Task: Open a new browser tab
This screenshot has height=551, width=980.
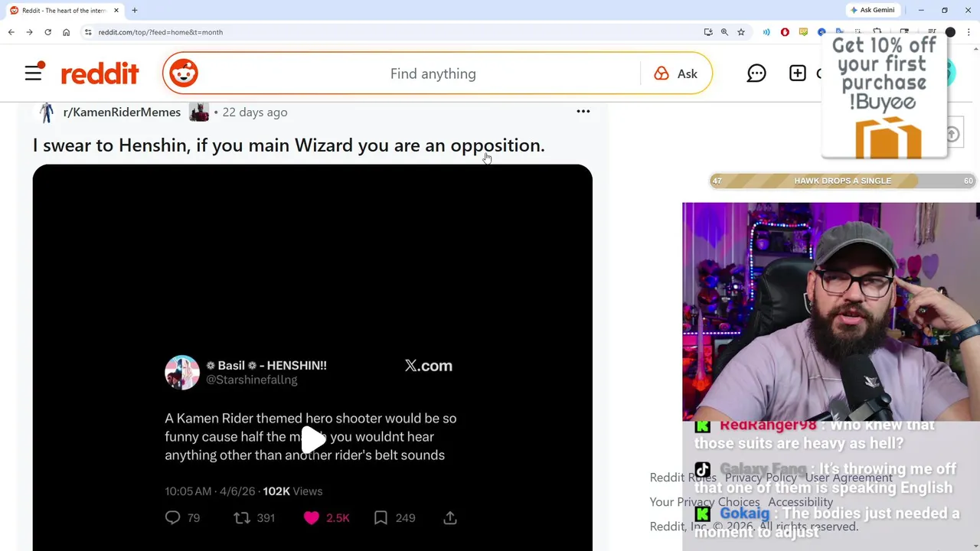Action: tap(135, 10)
